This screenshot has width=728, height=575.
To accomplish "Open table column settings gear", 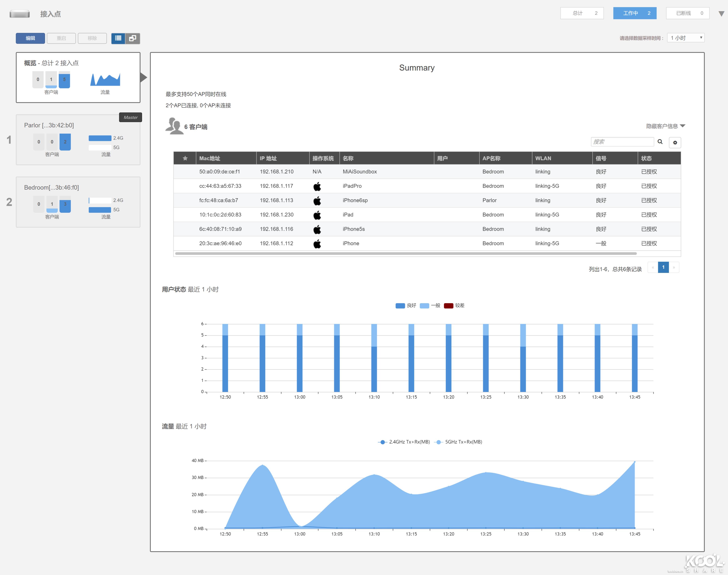I will (x=675, y=142).
